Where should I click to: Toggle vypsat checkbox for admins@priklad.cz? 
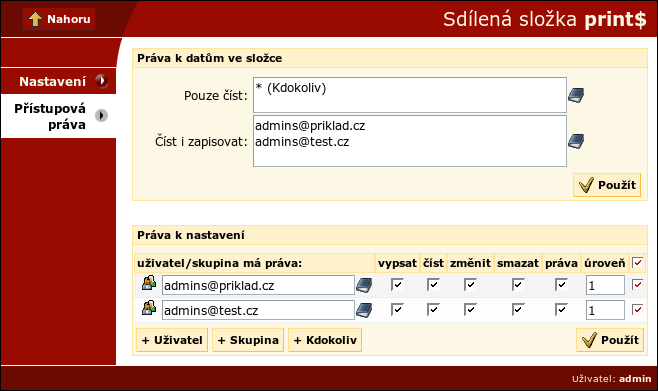coord(397,284)
